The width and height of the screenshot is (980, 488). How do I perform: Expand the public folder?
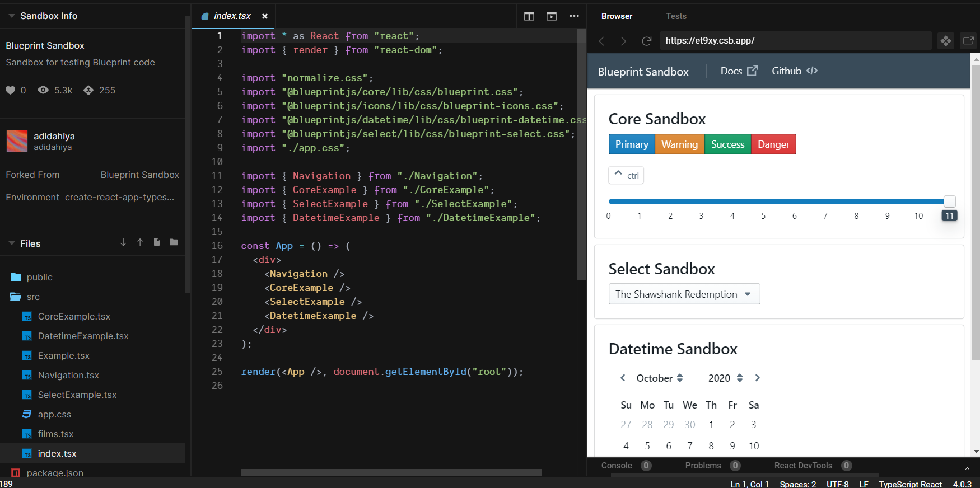click(39, 277)
